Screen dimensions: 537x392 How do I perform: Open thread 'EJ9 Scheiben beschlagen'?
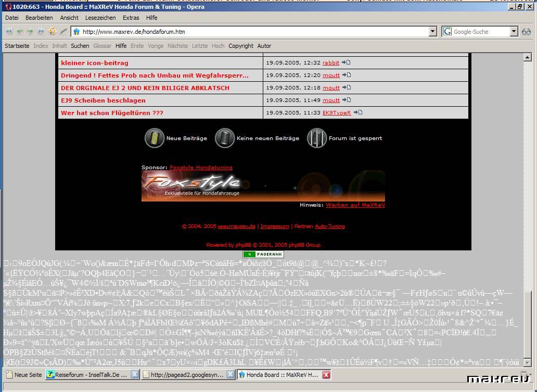tap(103, 100)
